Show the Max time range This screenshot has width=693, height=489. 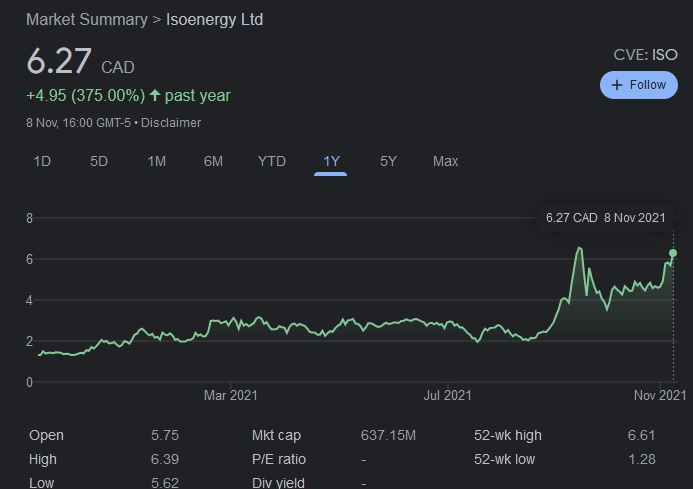445,161
